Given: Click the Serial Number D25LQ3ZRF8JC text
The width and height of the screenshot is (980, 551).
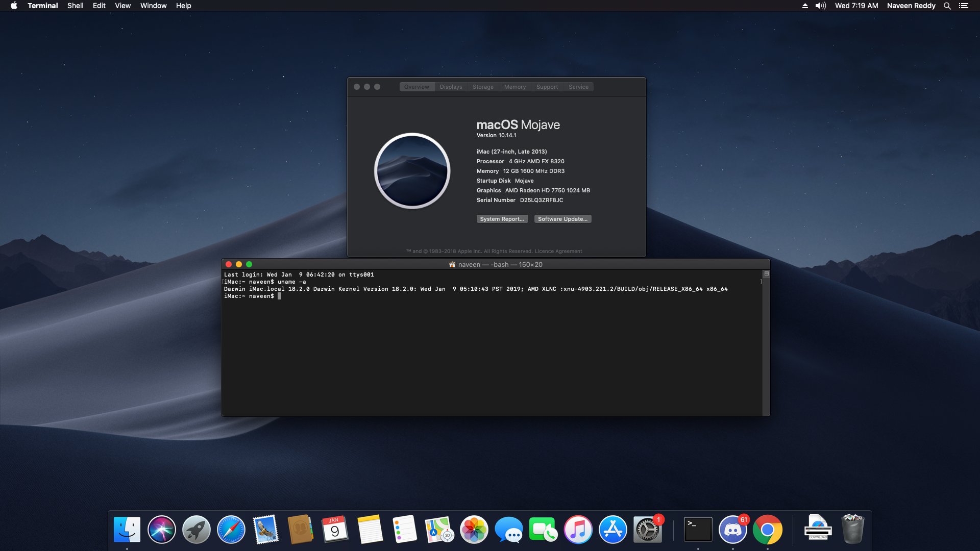Looking at the screenshot, I should coord(520,200).
